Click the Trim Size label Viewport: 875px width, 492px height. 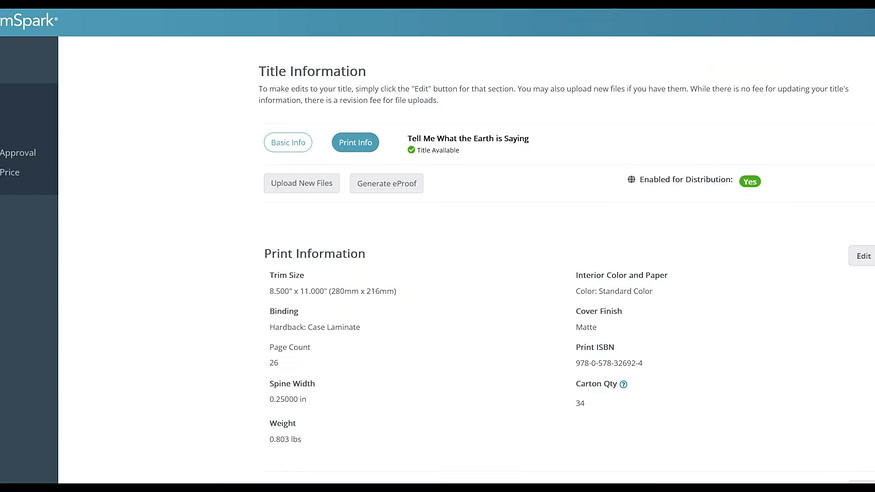coord(286,275)
